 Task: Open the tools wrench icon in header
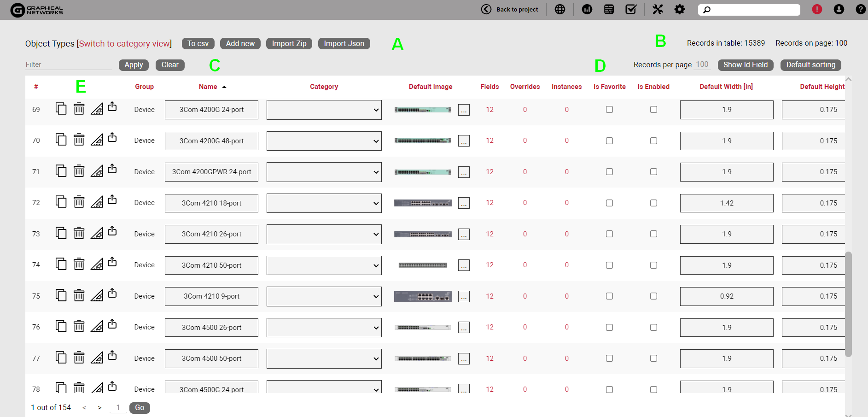tap(657, 9)
